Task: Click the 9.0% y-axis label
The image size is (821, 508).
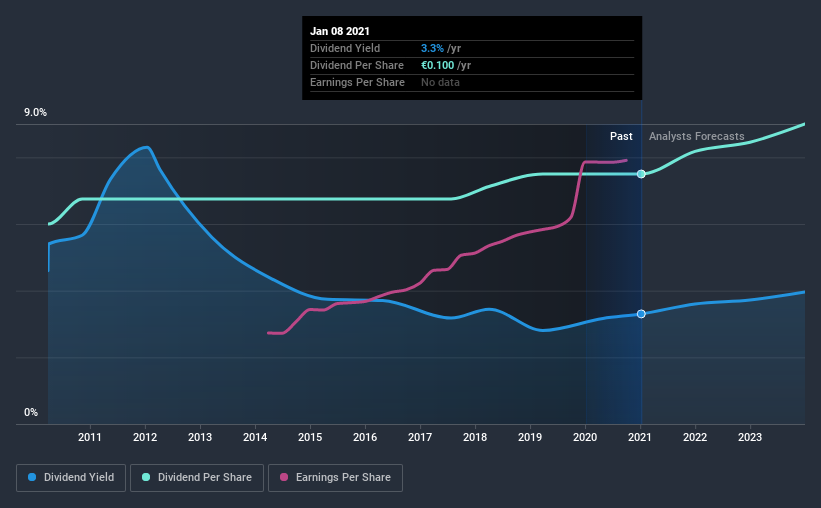Action: (35, 113)
